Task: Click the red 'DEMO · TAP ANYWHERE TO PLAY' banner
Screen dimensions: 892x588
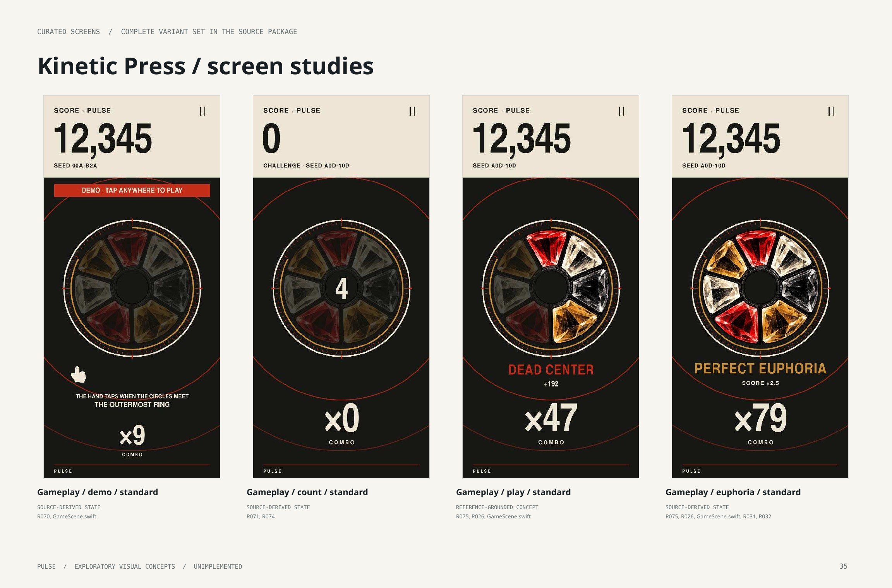Action: 132,190
